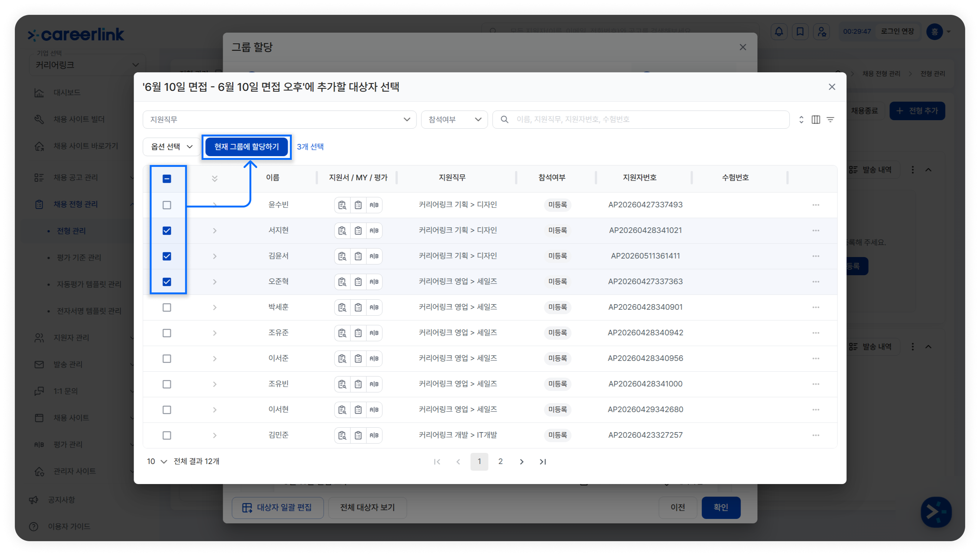Open 지원자 관리 in the sidebar
980x556 pixels.
(71, 338)
